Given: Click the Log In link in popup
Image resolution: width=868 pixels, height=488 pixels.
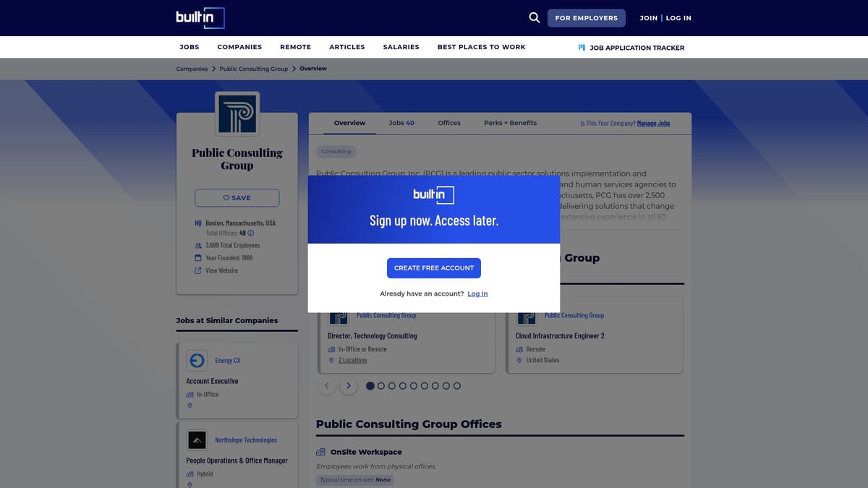Looking at the screenshot, I should (477, 294).
